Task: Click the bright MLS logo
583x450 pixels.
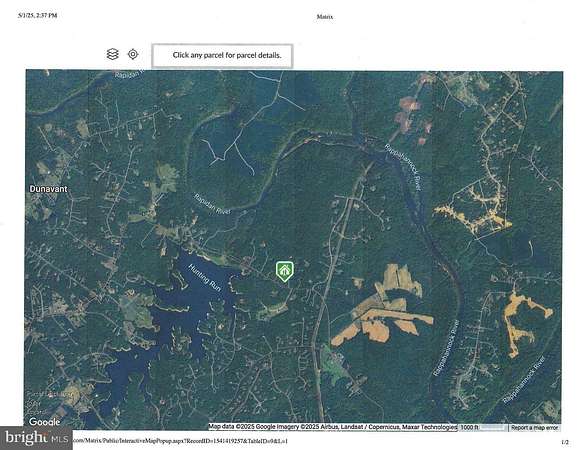Action: click(x=36, y=438)
